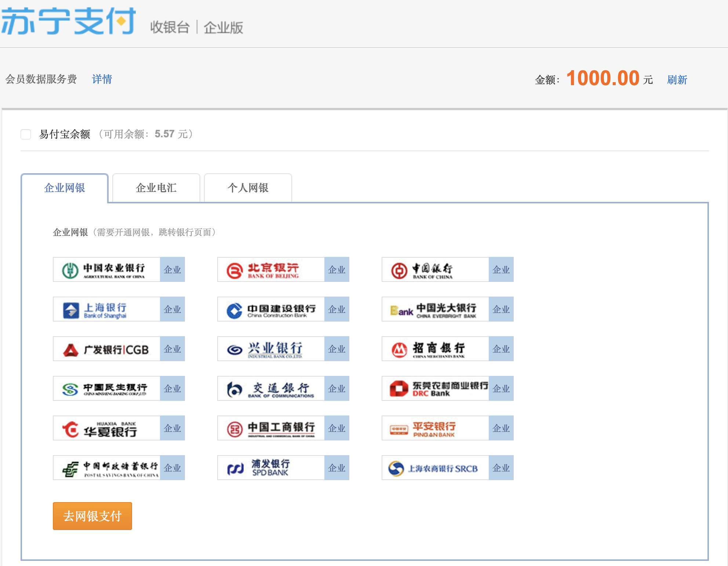The width and height of the screenshot is (728, 566).
Task: Click 刷新 to refresh the amount
Action: pos(677,80)
